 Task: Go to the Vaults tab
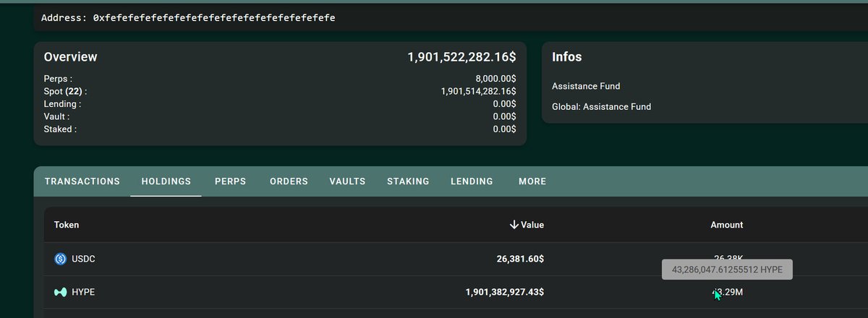point(347,181)
